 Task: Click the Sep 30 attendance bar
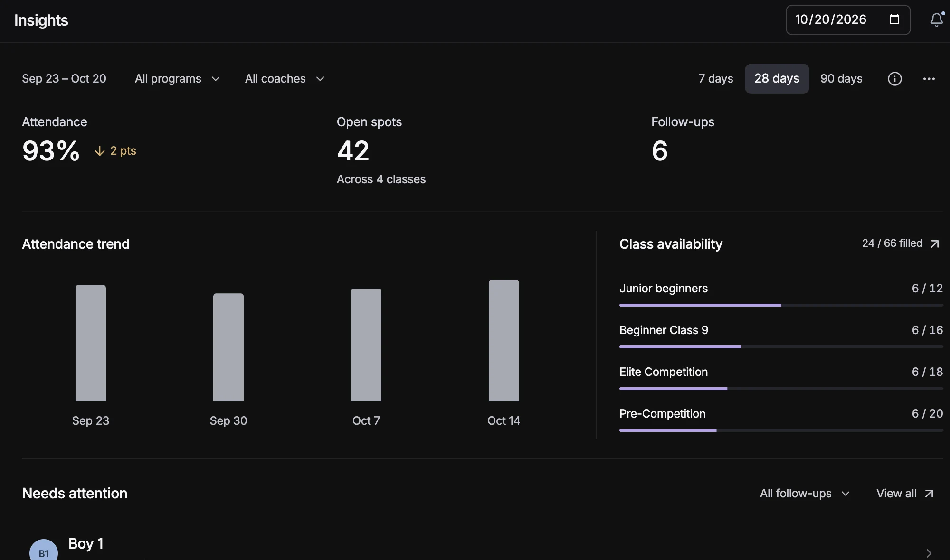pyautogui.click(x=228, y=347)
